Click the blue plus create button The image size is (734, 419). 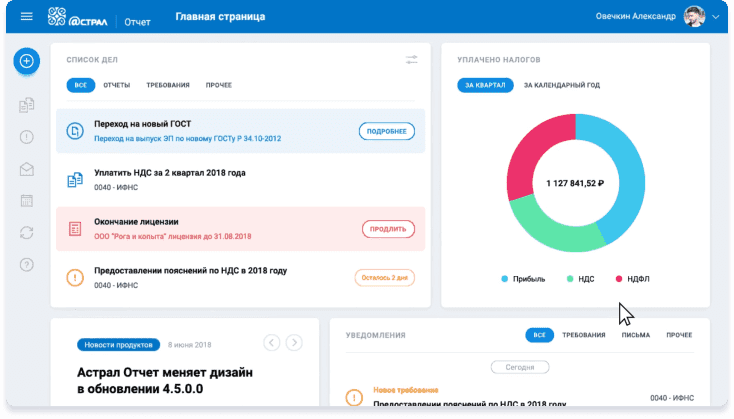[x=27, y=61]
